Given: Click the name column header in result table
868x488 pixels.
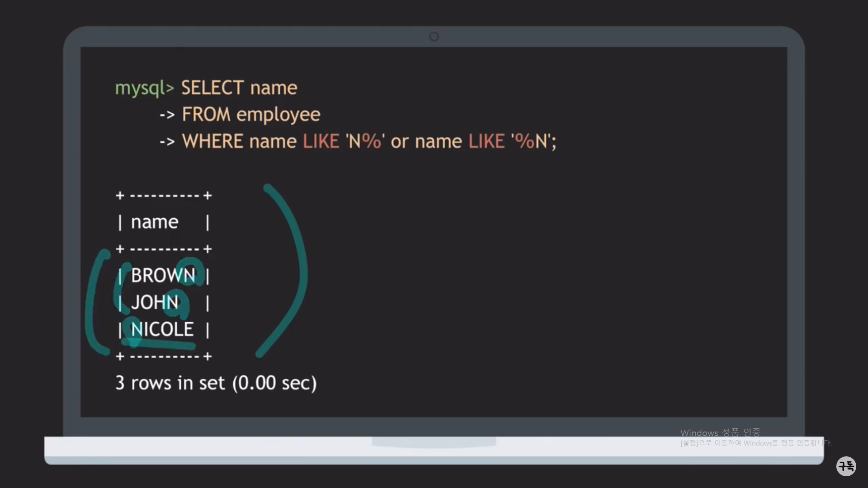Looking at the screenshot, I should [x=155, y=222].
